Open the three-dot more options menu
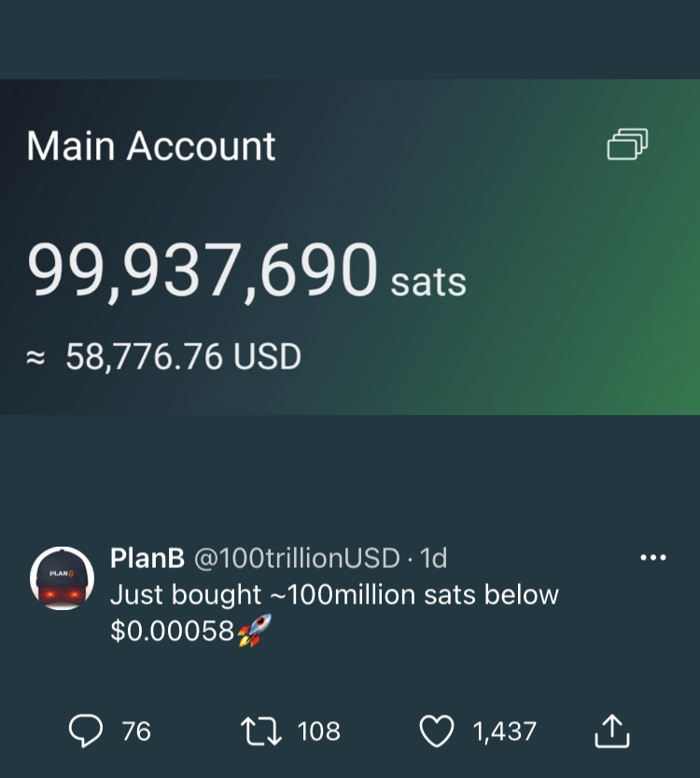The height and width of the screenshot is (778, 700). (x=652, y=558)
